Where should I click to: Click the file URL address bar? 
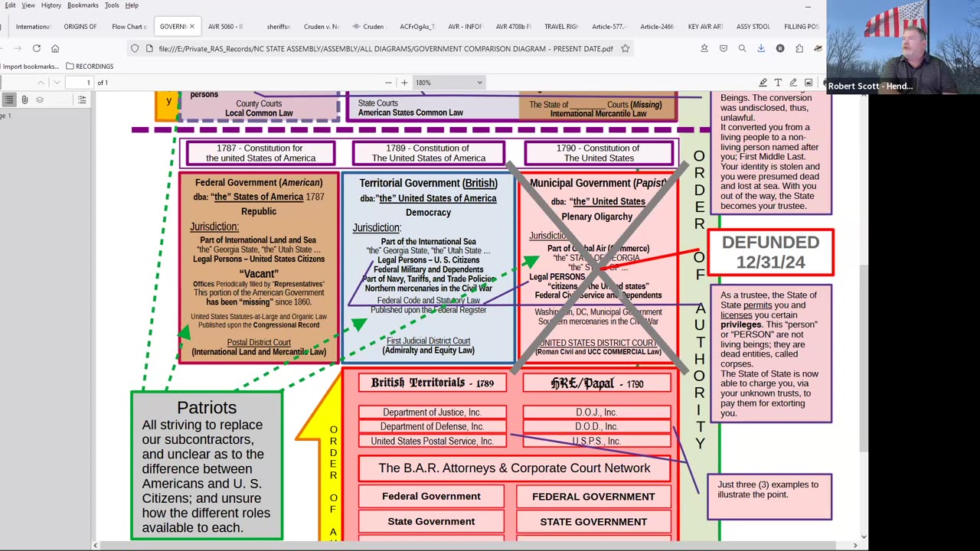tap(386, 48)
